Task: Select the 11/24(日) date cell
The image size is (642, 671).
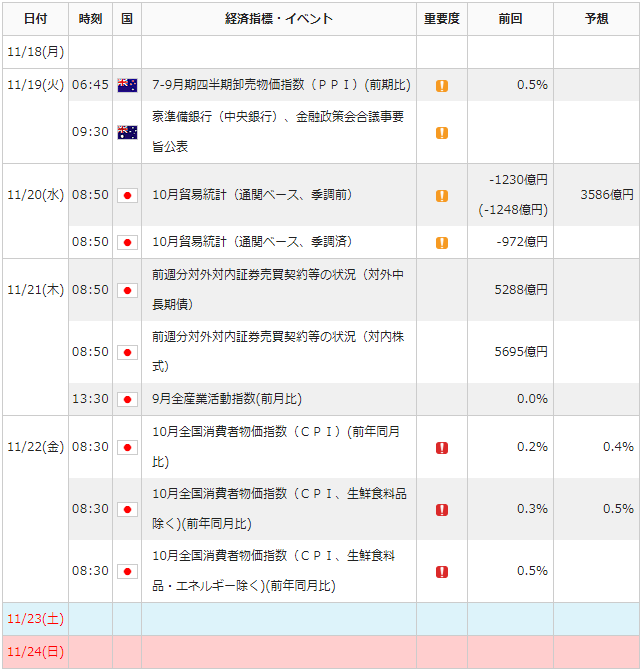Action: pos(36,652)
